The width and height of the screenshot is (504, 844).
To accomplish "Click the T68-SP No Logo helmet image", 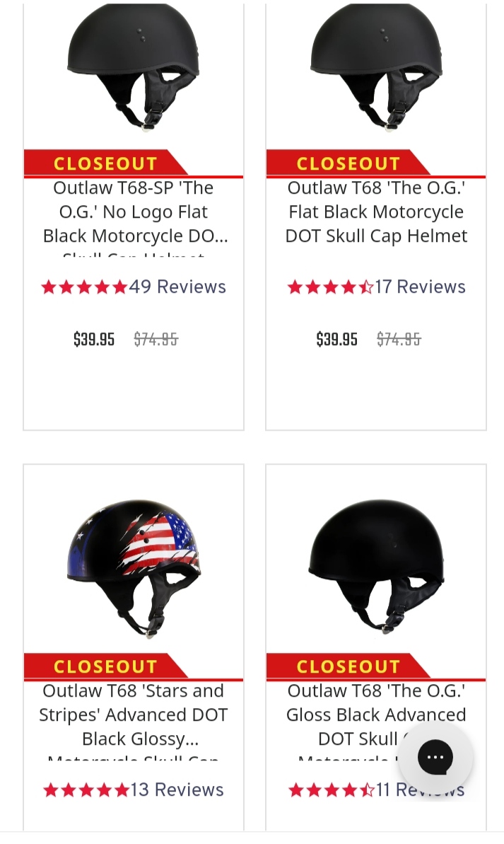I will (133, 67).
